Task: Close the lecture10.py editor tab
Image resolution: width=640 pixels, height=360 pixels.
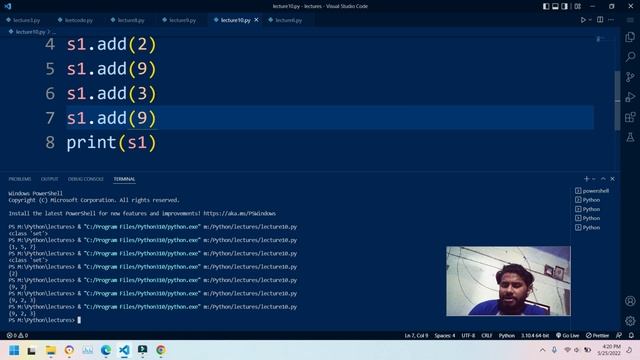Action: (x=256, y=20)
